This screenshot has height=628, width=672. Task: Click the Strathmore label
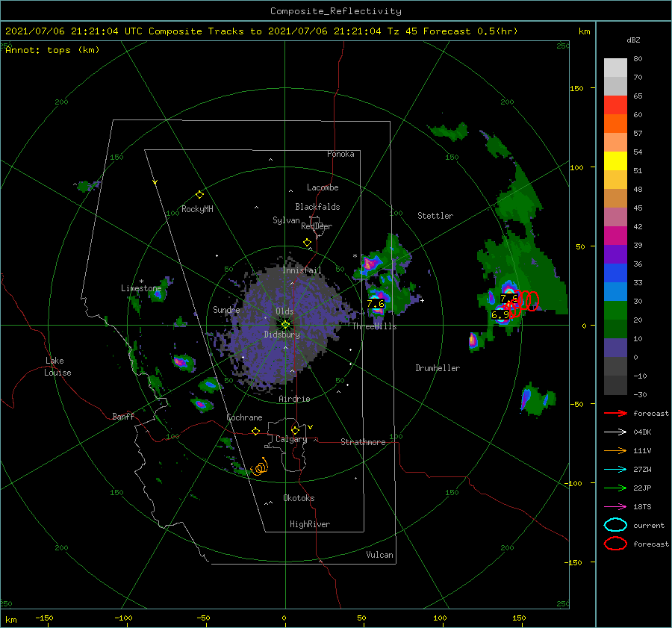[x=363, y=442]
